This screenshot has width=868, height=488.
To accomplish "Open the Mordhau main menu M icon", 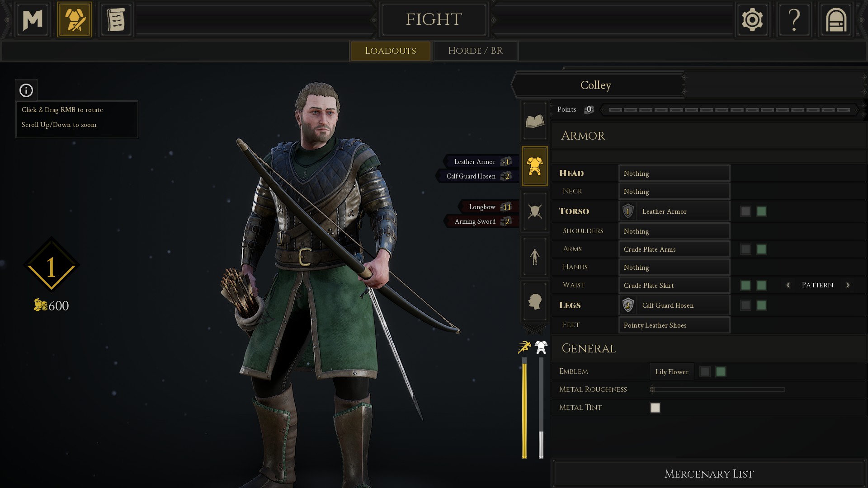I will pyautogui.click(x=33, y=19).
